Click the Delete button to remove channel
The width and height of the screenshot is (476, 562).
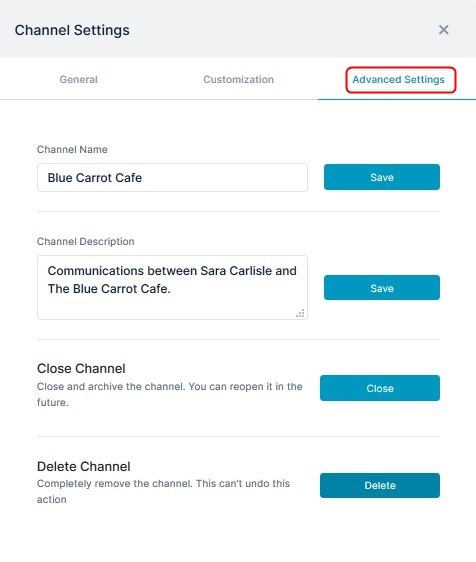click(x=380, y=485)
